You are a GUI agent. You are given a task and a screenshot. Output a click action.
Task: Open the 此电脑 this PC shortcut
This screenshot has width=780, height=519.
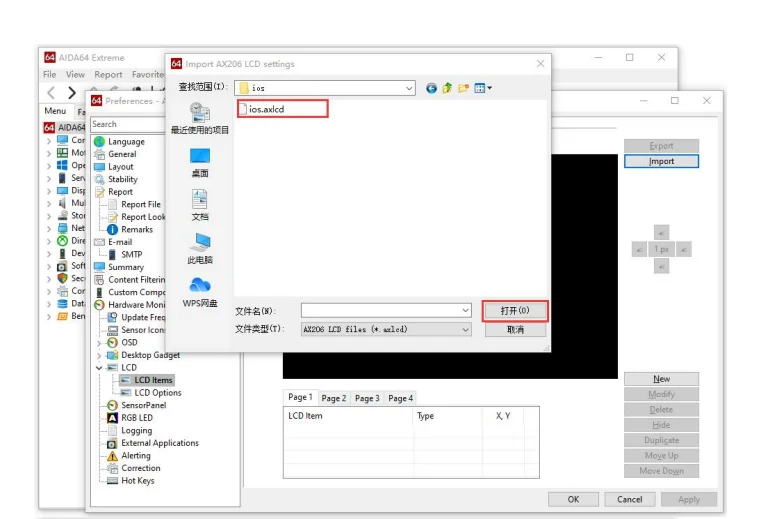(x=200, y=249)
